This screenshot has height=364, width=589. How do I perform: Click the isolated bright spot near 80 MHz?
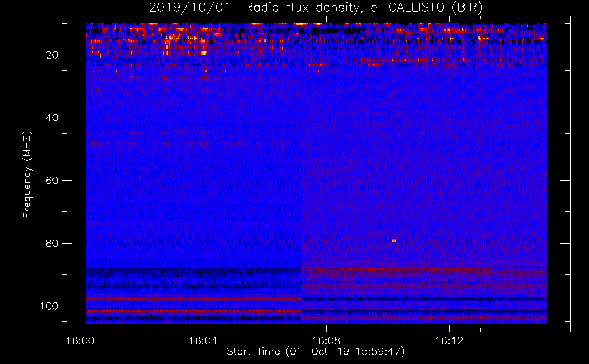(x=394, y=240)
